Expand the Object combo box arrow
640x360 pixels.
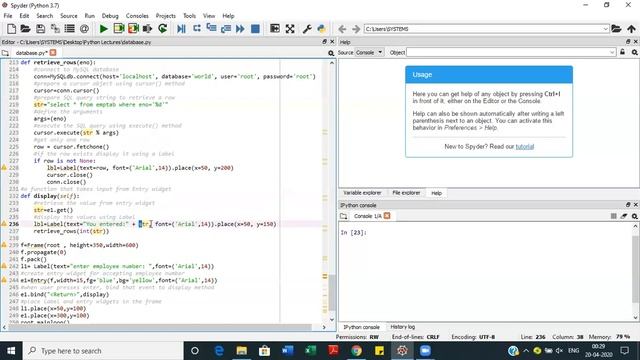click(x=612, y=52)
